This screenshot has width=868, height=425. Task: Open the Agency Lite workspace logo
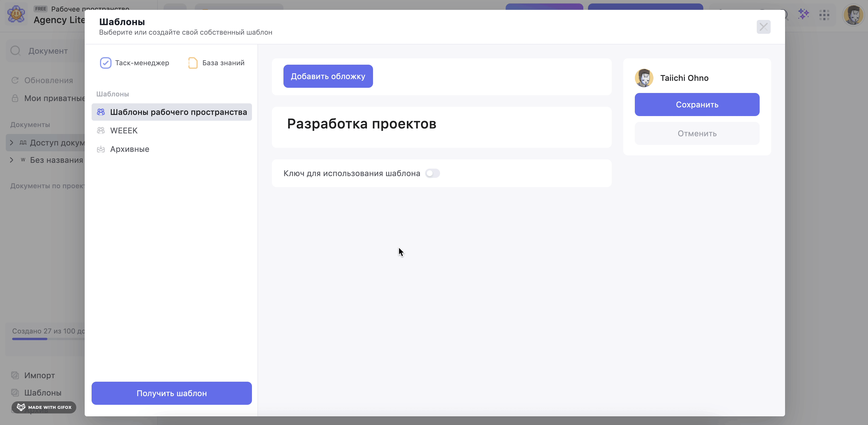pos(16,15)
